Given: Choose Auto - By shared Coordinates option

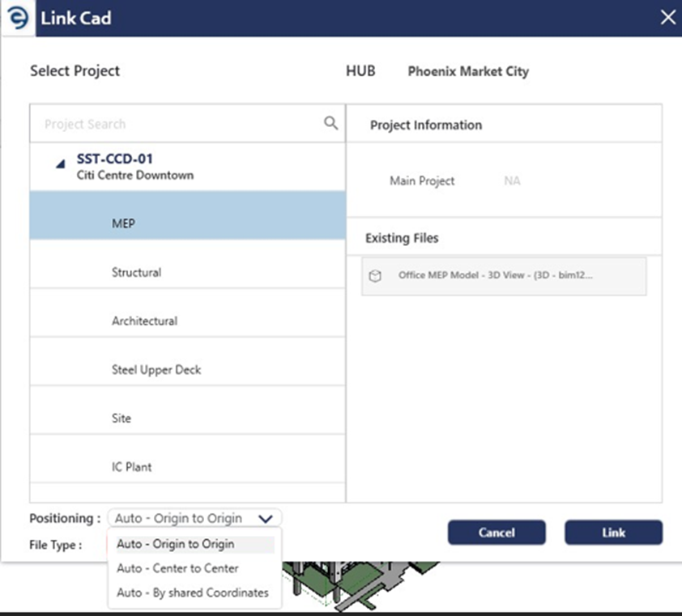Looking at the screenshot, I should point(192,593).
